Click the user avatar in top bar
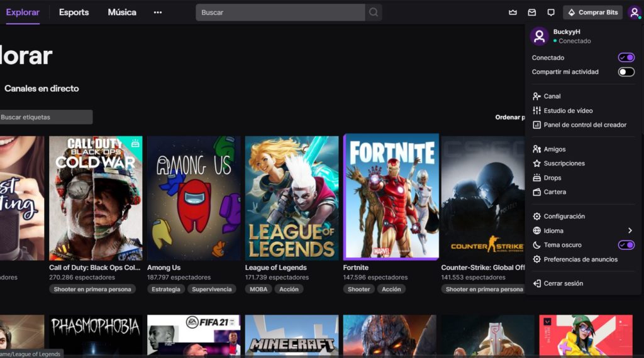This screenshot has width=644, height=358. 635,13
